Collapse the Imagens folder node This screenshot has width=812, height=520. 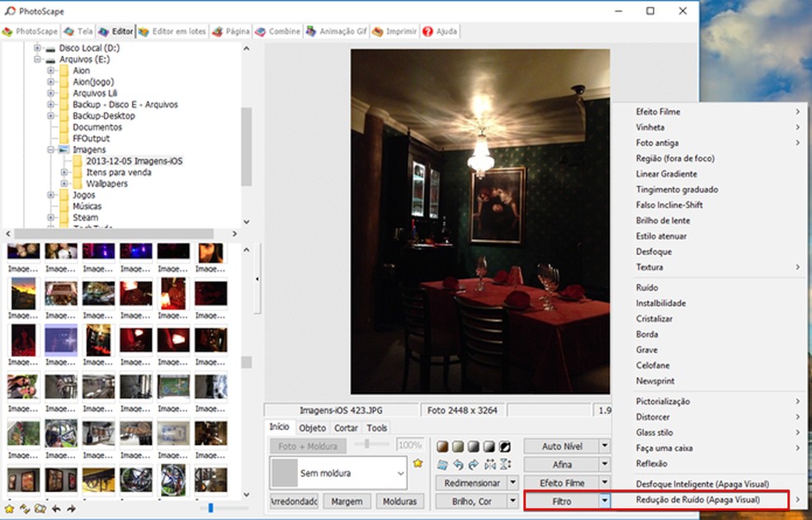point(51,149)
